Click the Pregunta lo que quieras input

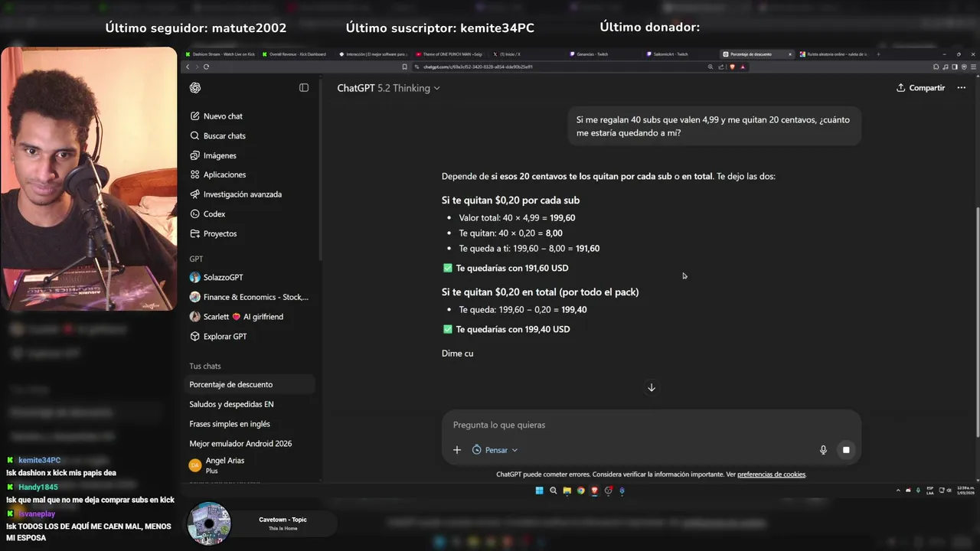(x=651, y=425)
